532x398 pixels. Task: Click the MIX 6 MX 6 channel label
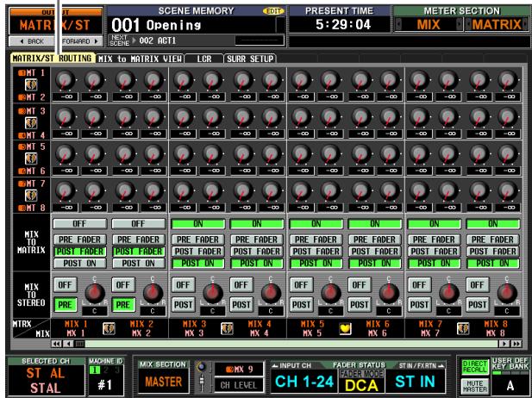click(x=379, y=328)
